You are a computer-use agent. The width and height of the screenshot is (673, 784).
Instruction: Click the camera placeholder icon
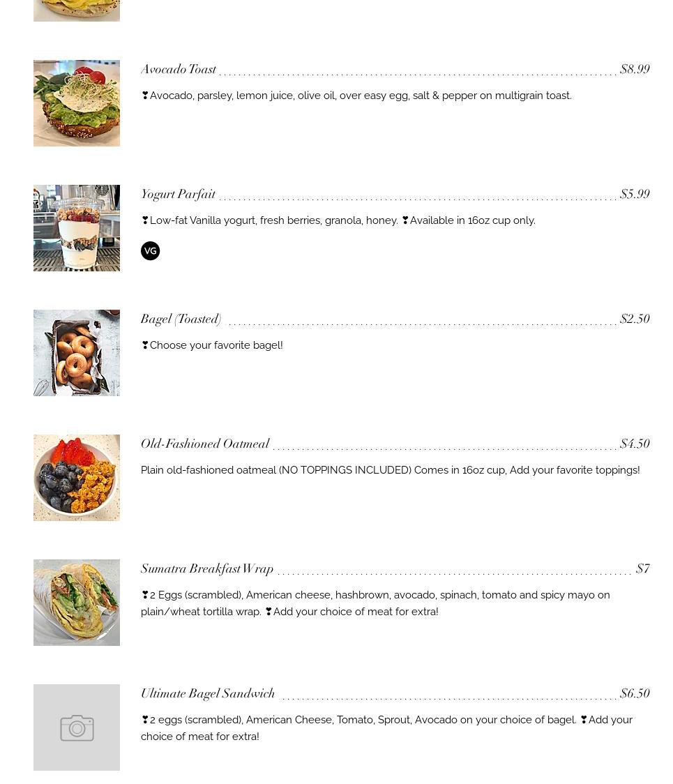click(77, 728)
